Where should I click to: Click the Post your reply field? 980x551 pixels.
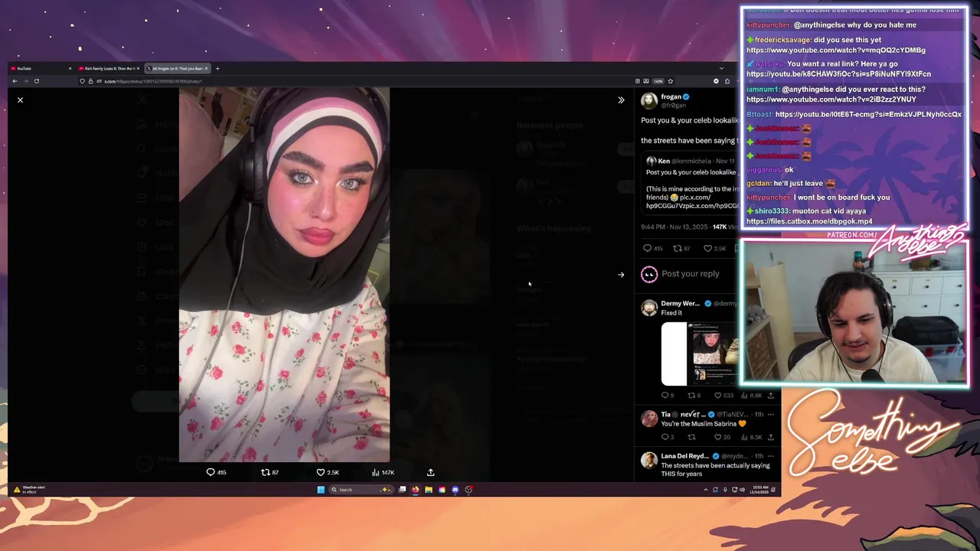pos(691,274)
